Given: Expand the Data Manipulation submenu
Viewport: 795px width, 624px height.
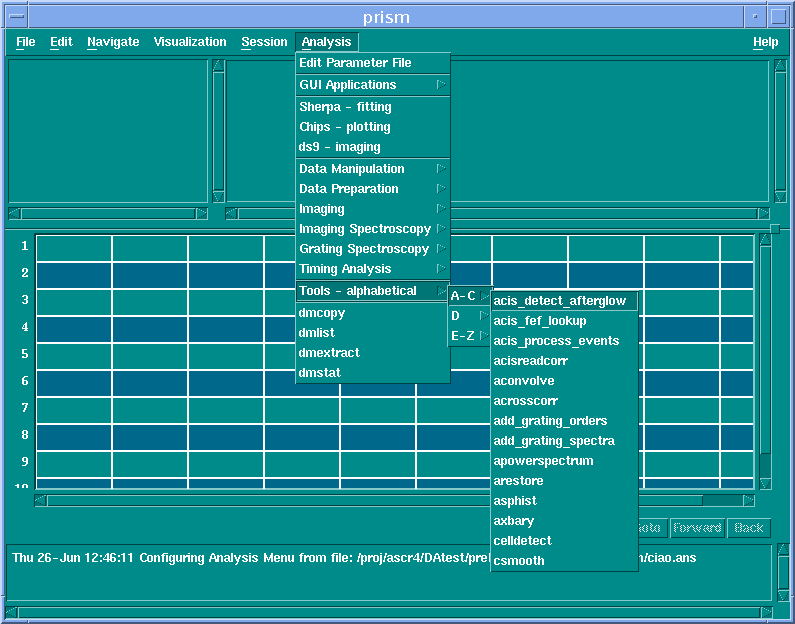Looking at the screenshot, I should coord(373,169).
